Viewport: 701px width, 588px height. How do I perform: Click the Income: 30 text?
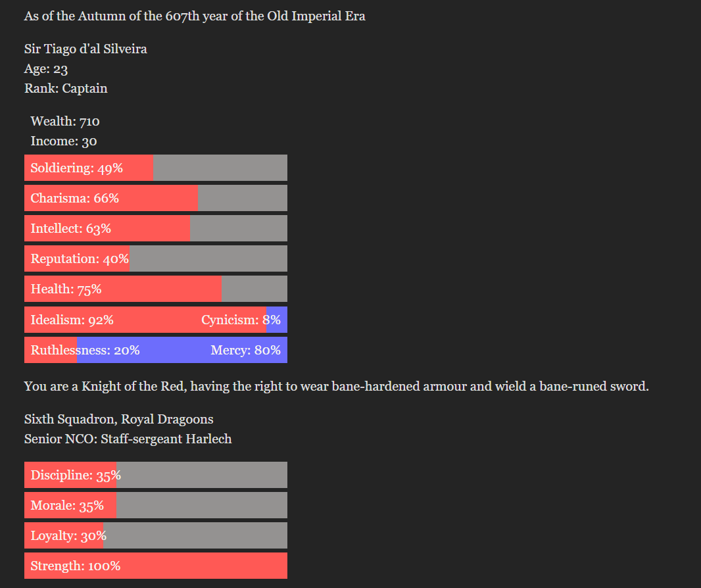[64, 141]
